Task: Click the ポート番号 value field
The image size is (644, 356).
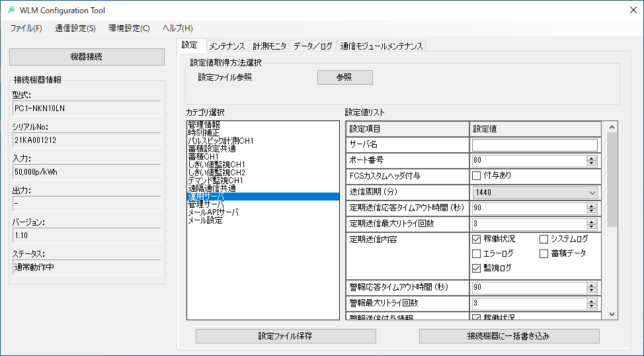Action: [x=530, y=161]
